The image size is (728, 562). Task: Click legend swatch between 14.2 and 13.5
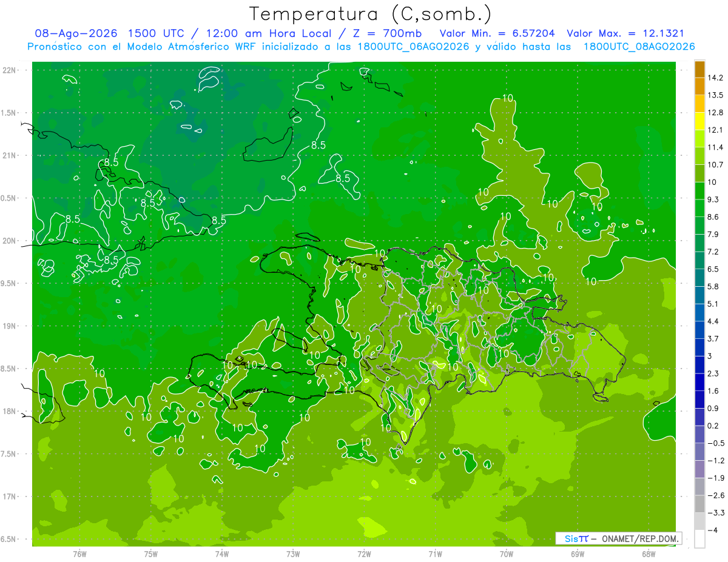pos(699,86)
